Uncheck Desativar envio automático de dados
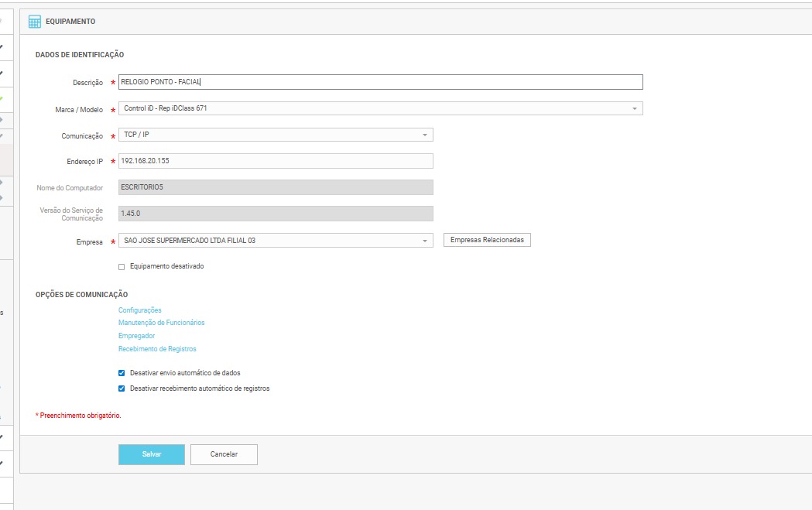The width and height of the screenshot is (812, 510). (122, 373)
